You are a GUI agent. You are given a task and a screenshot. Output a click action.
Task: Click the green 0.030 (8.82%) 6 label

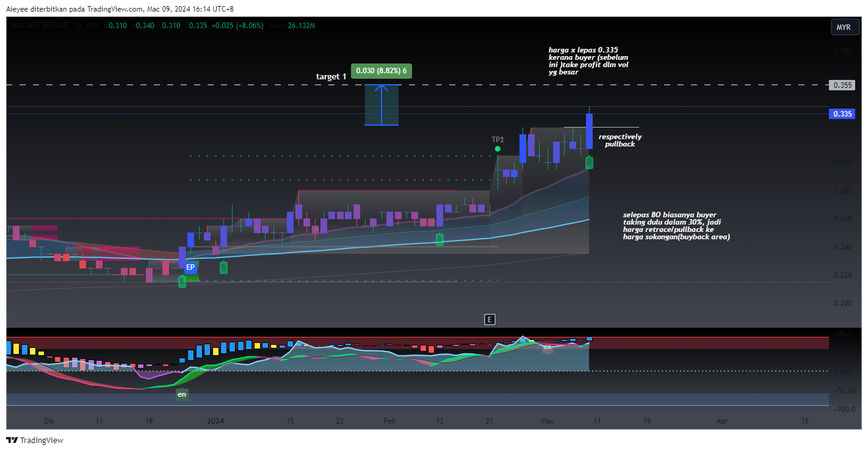382,71
